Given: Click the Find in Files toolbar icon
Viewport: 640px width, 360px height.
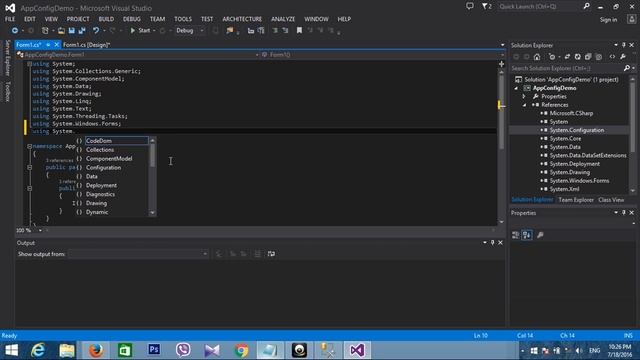Looking at the screenshot, I should (230, 31).
